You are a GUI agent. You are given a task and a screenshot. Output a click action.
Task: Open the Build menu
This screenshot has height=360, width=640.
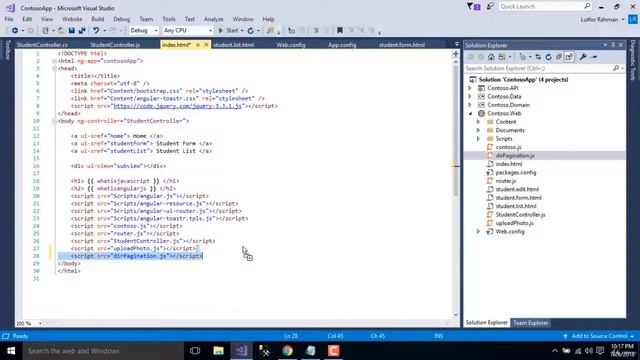(x=98, y=19)
